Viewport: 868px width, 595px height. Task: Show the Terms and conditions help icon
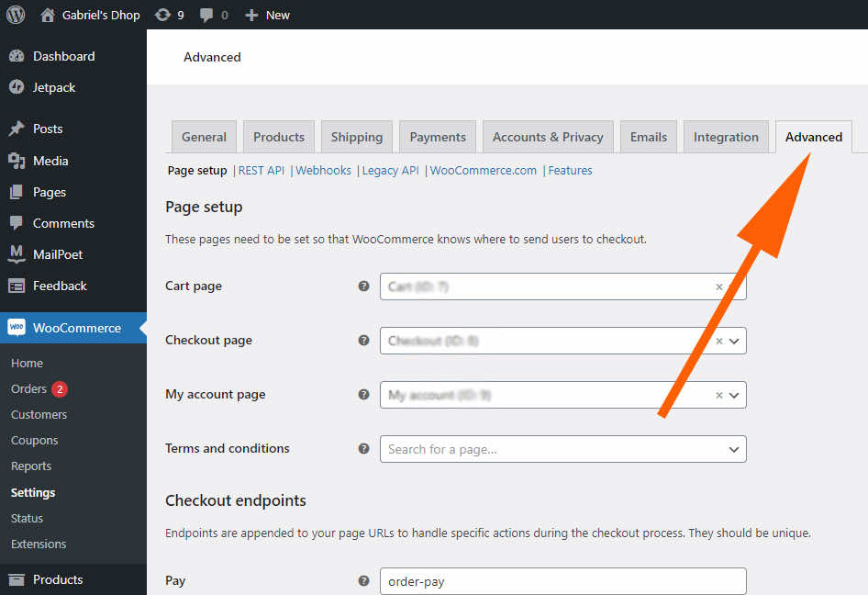(363, 448)
